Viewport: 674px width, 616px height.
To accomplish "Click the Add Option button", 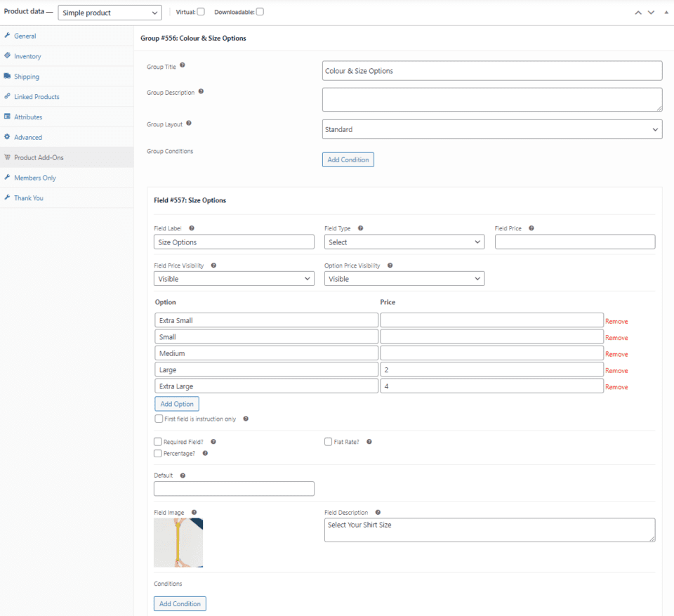I will (x=176, y=403).
